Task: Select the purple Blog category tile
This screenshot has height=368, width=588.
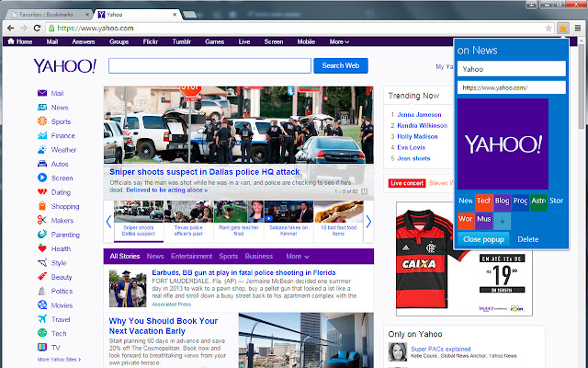Action: [502, 202]
